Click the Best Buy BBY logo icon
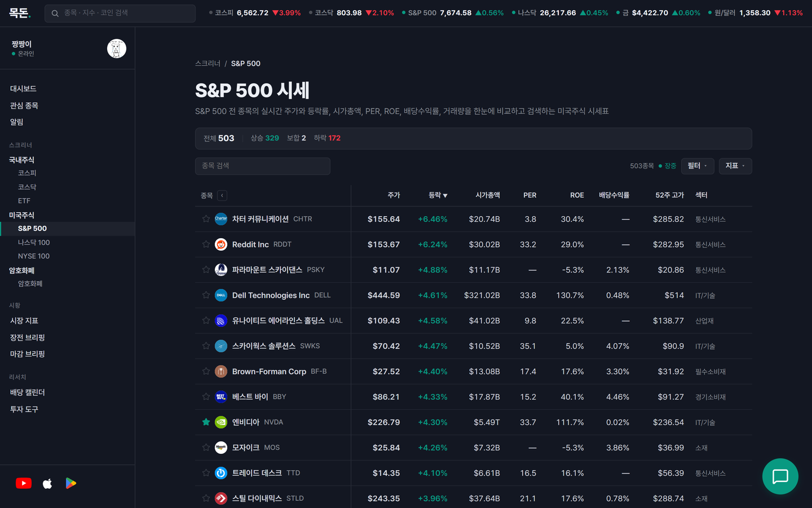 click(x=221, y=397)
